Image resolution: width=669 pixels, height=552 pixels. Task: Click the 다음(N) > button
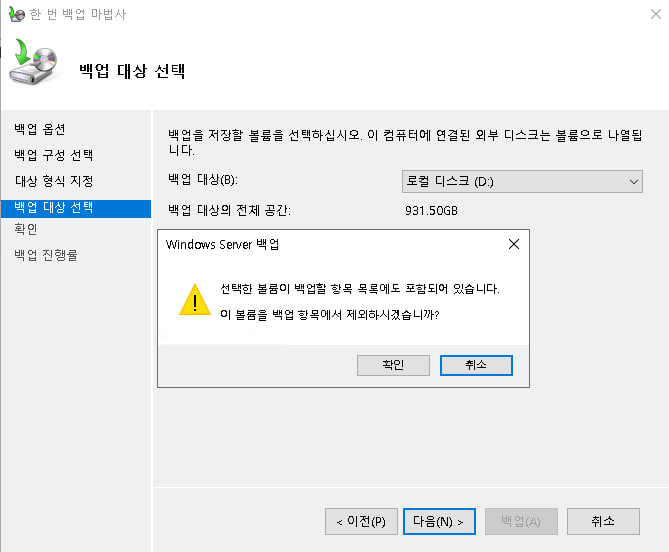[x=439, y=521]
